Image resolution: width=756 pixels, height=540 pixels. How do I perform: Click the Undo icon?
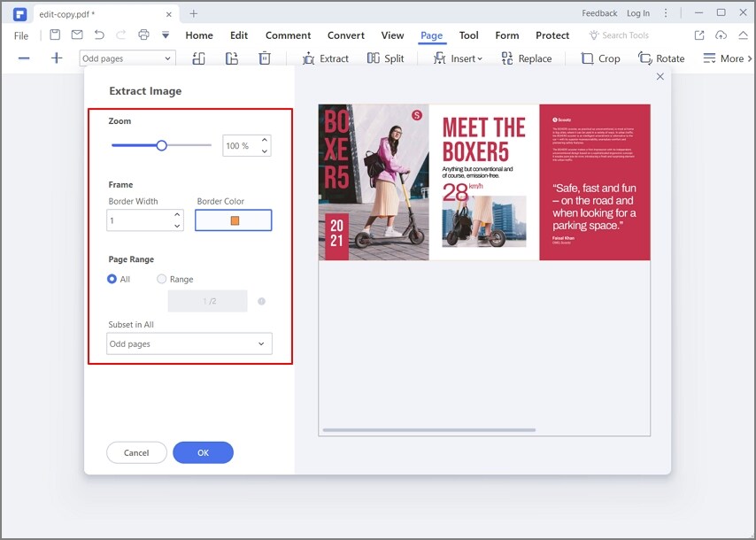[x=97, y=35]
